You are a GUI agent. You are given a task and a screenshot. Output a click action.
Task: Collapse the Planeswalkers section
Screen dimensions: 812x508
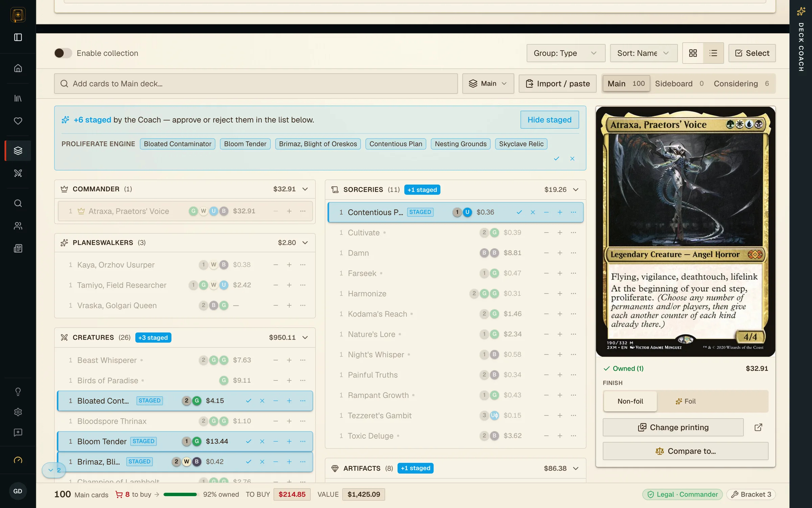(305, 243)
